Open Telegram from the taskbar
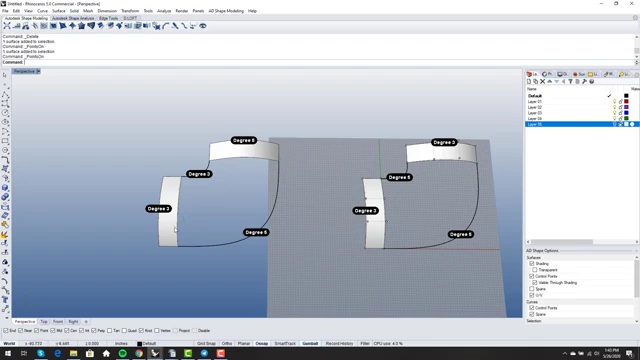The width and height of the screenshot is (640, 360). click(204, 353)
